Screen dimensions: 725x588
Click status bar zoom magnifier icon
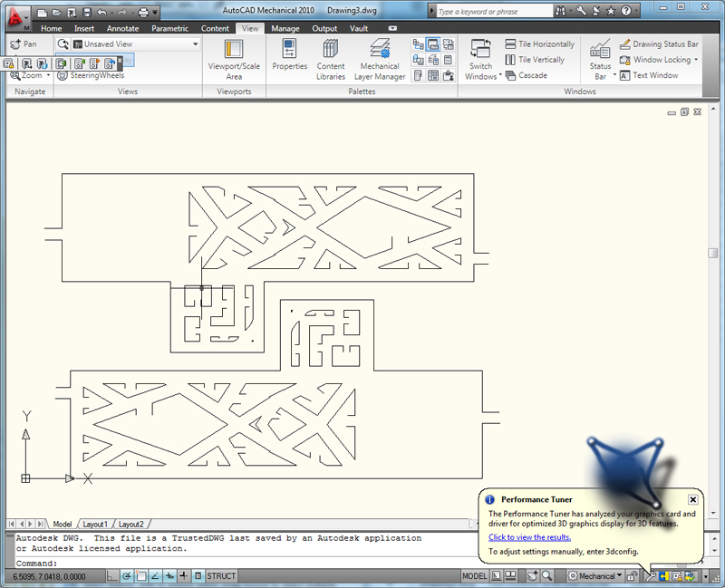point(546,576)
